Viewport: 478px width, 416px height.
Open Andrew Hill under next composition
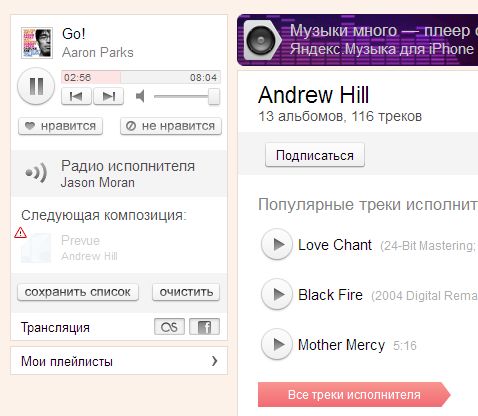pyautogui.click(x=89, y=256)
